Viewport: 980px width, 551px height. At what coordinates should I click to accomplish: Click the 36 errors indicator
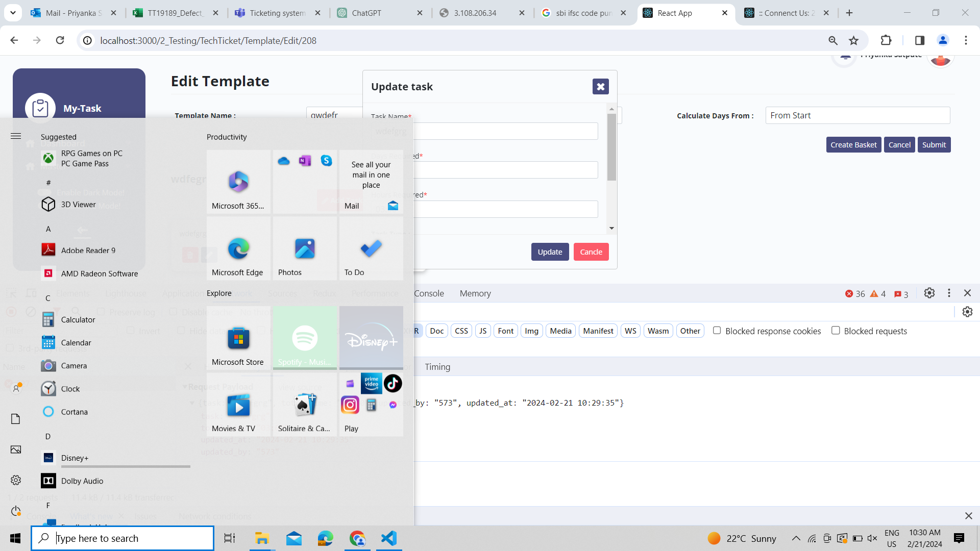coord(855,294)
